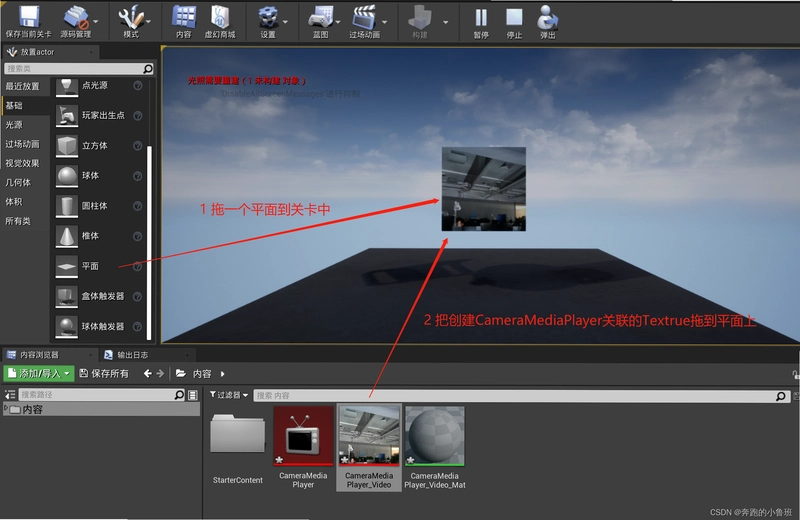Open the Source Control (源码管理) toolbar icon

click(76, 17)
